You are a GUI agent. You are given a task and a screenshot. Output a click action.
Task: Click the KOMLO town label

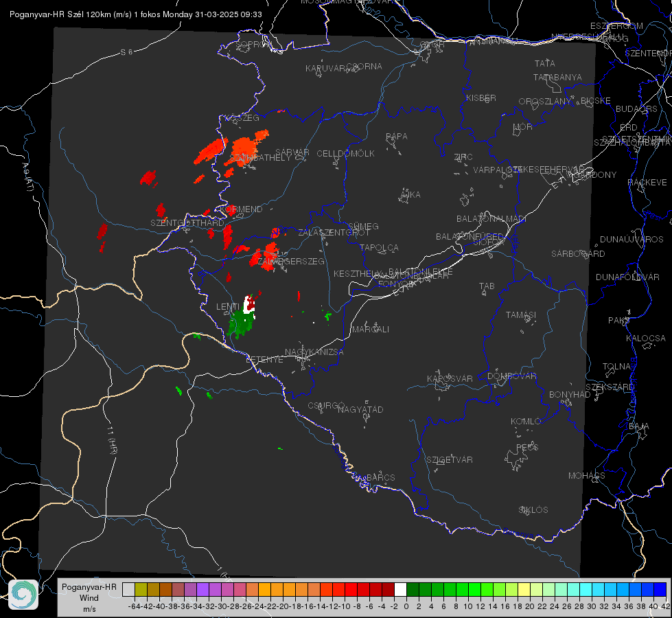526,422
